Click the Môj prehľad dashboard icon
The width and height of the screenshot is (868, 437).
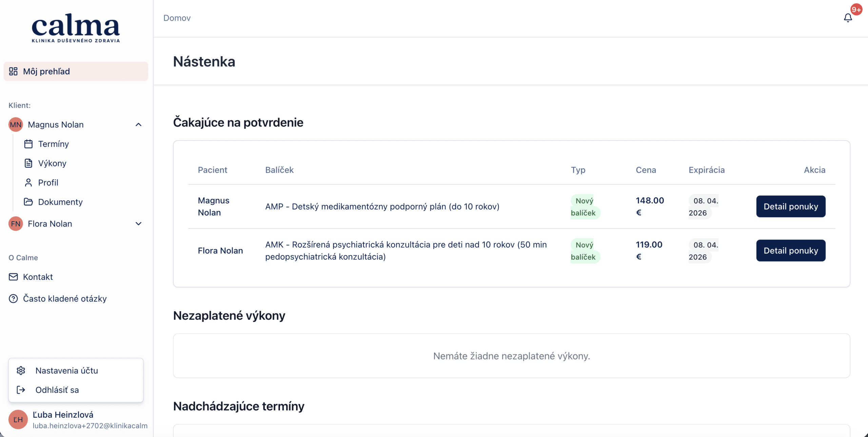tap(13, 71)
